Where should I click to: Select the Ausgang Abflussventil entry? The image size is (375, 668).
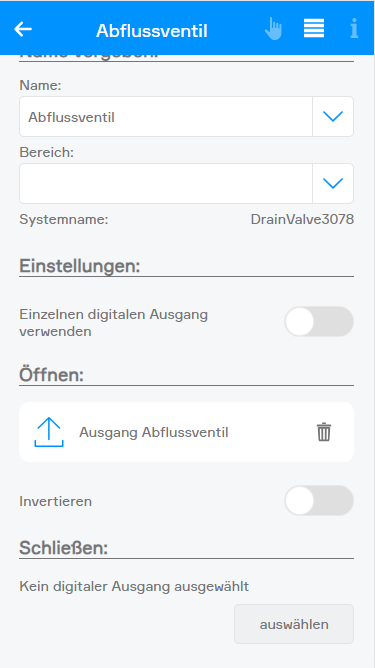coord(186,432)
